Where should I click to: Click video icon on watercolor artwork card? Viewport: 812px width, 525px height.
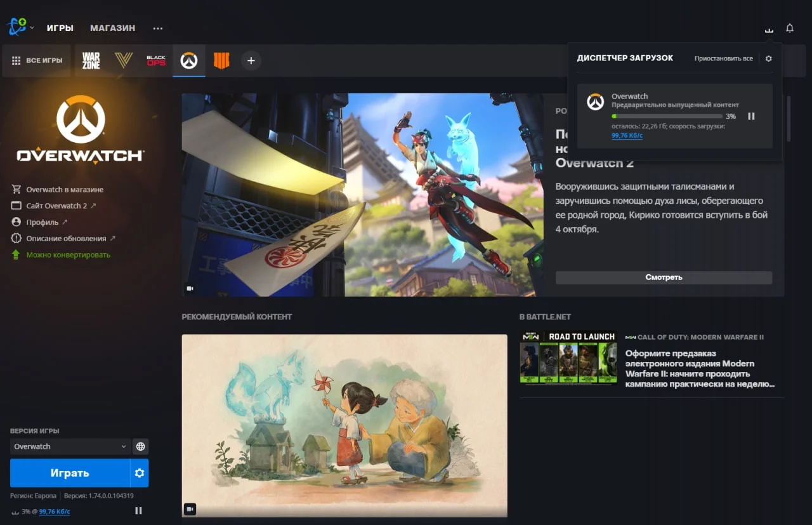pos(190,509)
